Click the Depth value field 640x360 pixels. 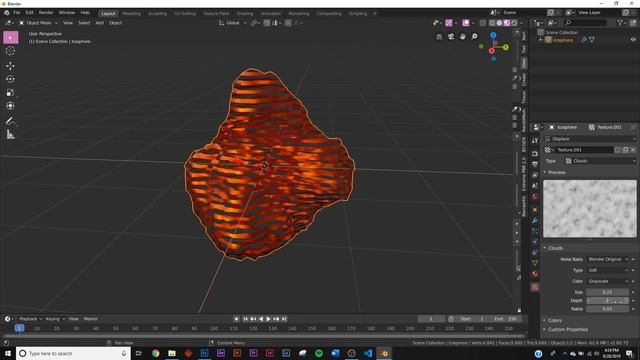point(607,300)
